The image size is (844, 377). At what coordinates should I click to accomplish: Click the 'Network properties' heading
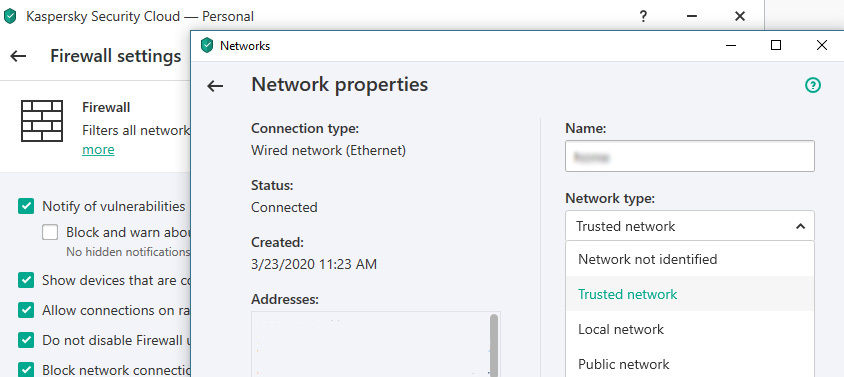[x=340, y=85]
